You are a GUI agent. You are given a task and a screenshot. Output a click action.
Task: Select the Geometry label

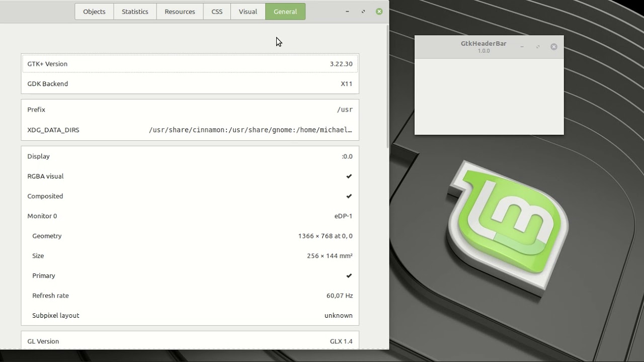click(47, 236)
